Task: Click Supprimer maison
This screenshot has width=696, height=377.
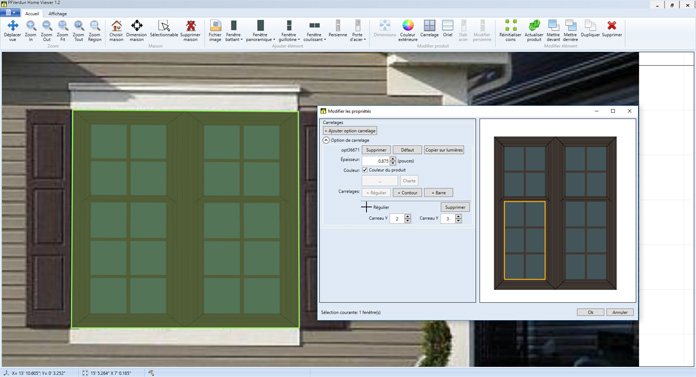Action: tap(190, 31)
